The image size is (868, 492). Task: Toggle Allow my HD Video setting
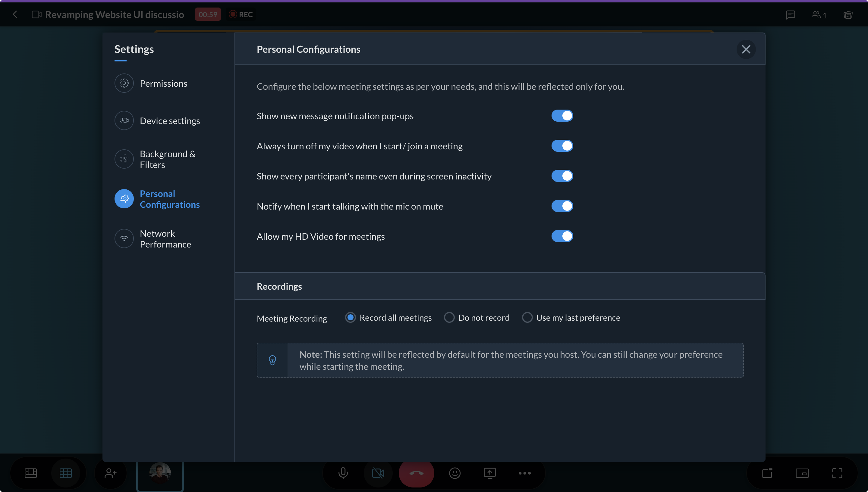562,236
